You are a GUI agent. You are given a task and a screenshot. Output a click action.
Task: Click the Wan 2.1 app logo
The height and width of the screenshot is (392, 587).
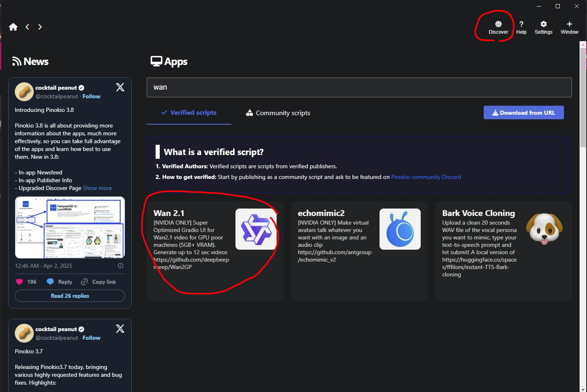coord(256,229)
